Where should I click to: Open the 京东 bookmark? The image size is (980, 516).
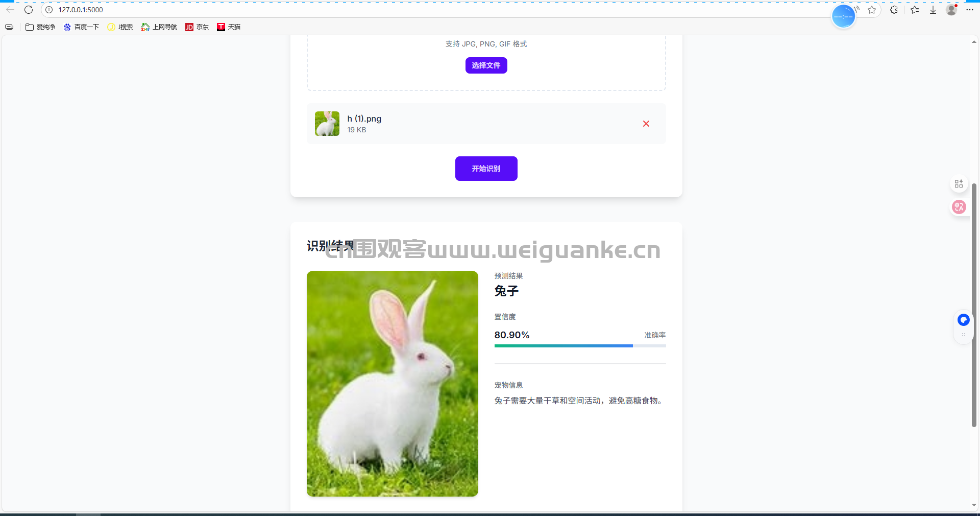tap(197, 27)
